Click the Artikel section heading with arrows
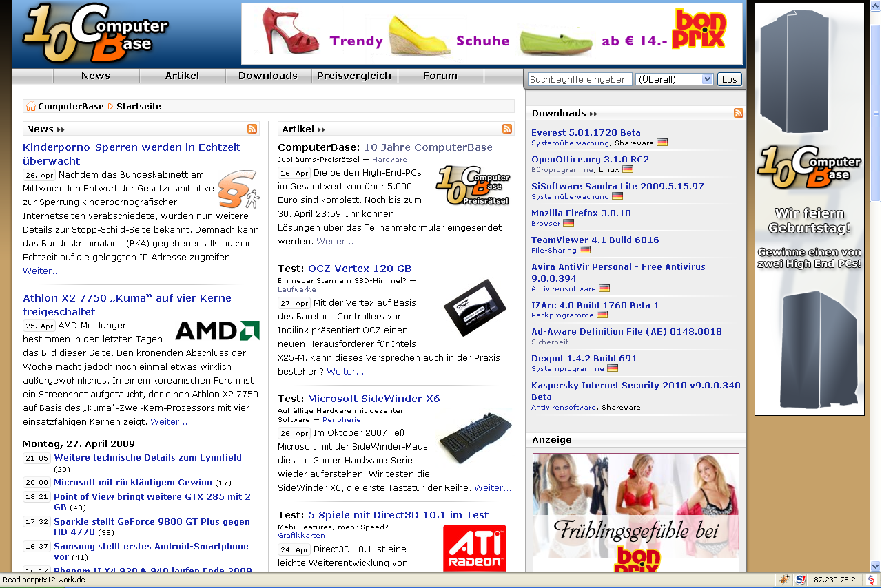882x588 pixels. [x=303, y=129]
